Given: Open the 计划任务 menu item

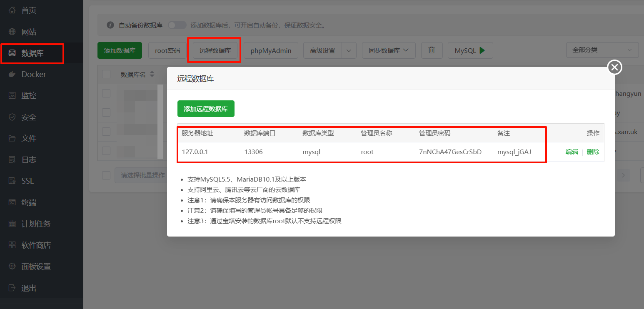Looking at the screenshot, I should 32,224.
